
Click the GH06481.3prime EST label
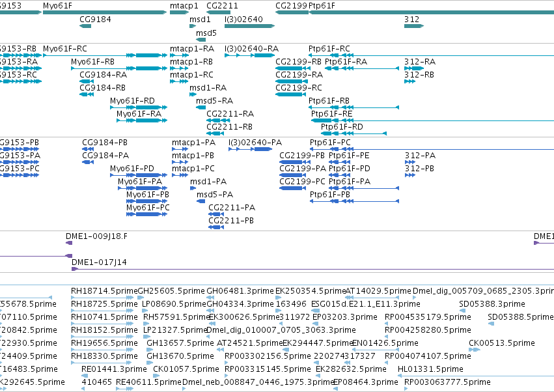coord(240,291)
